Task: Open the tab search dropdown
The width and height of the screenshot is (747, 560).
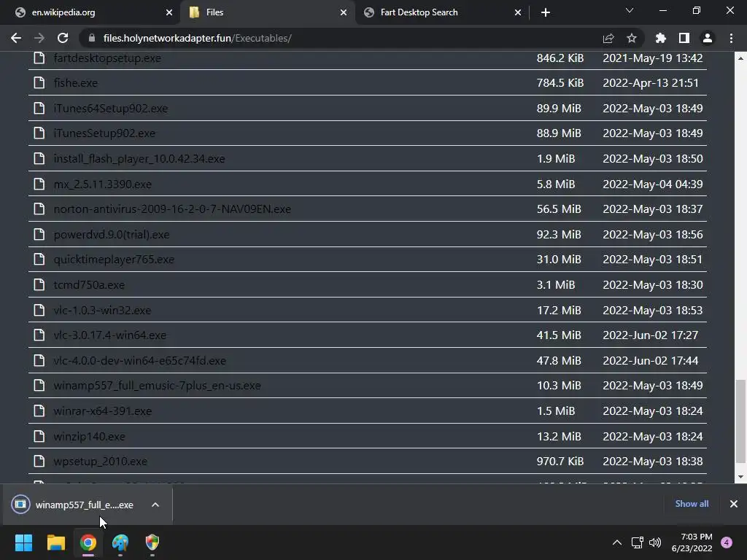Action: pos(630,10)
